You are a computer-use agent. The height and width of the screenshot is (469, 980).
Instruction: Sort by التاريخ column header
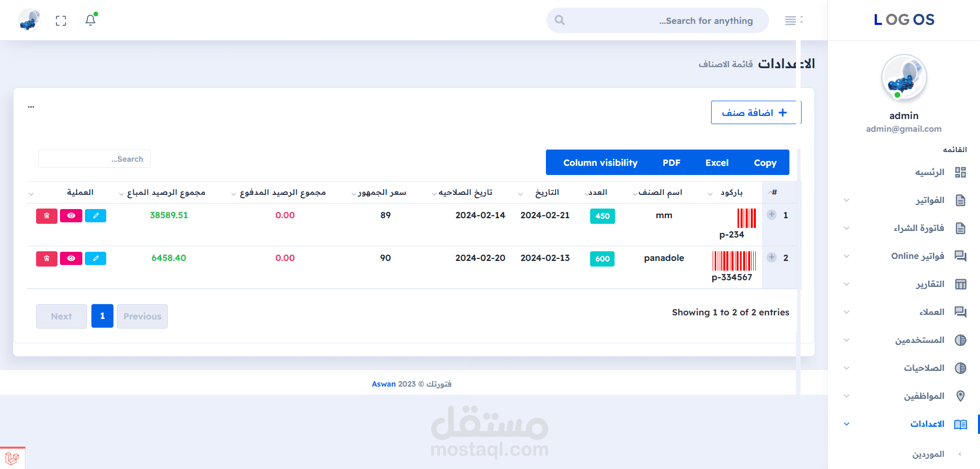pyautogui.click(x=547, y=192)
